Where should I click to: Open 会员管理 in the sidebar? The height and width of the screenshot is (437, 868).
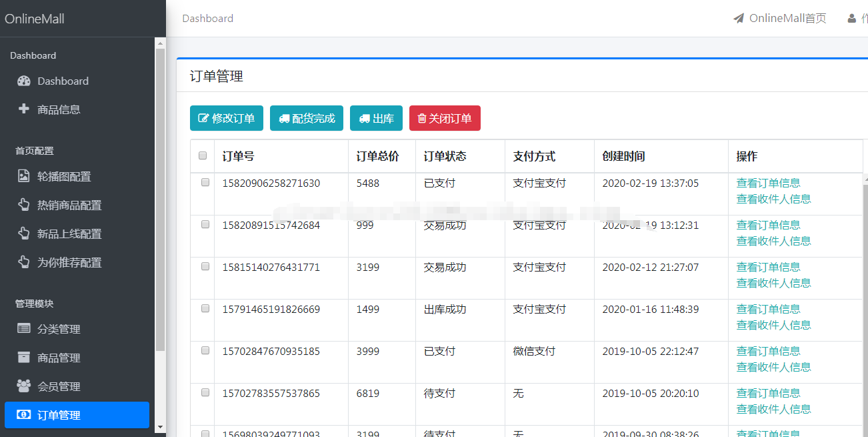(77, 386)
